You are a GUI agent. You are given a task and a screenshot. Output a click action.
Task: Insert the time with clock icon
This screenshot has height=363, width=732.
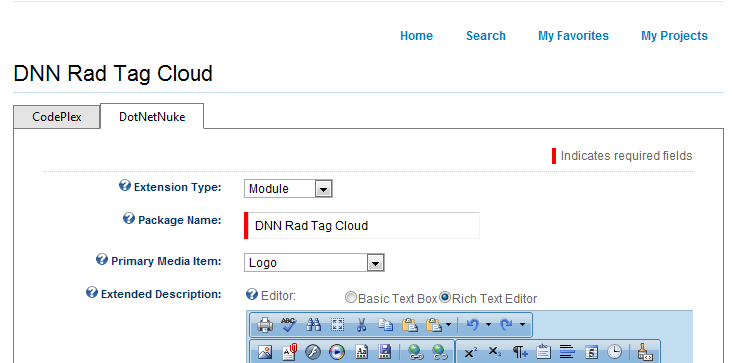tap(615, 352)
